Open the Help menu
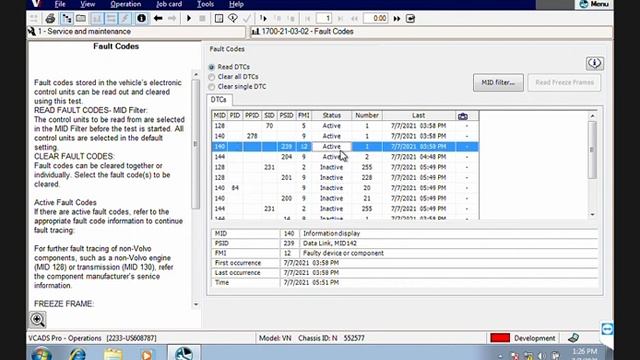The image size is (640, 360). [236, 4]
